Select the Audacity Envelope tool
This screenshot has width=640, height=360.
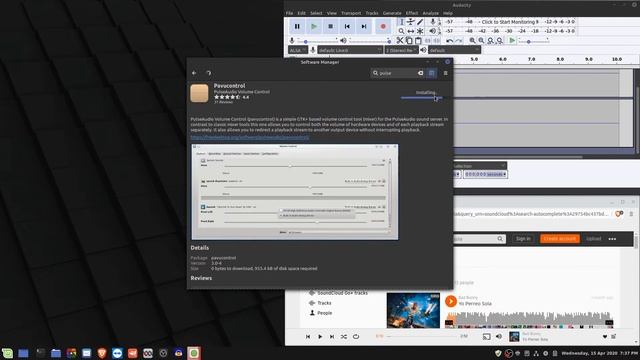[x=411, y=22]
